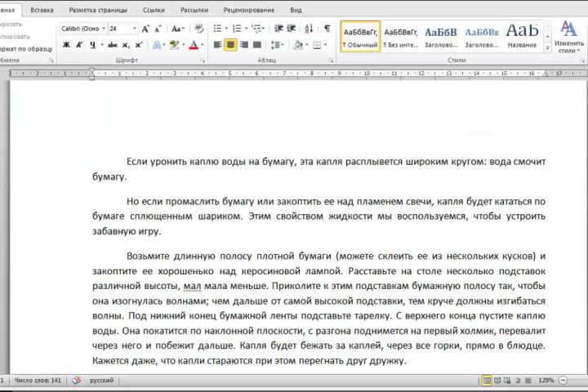Switch to outline view in the status bar

point(518,381)
